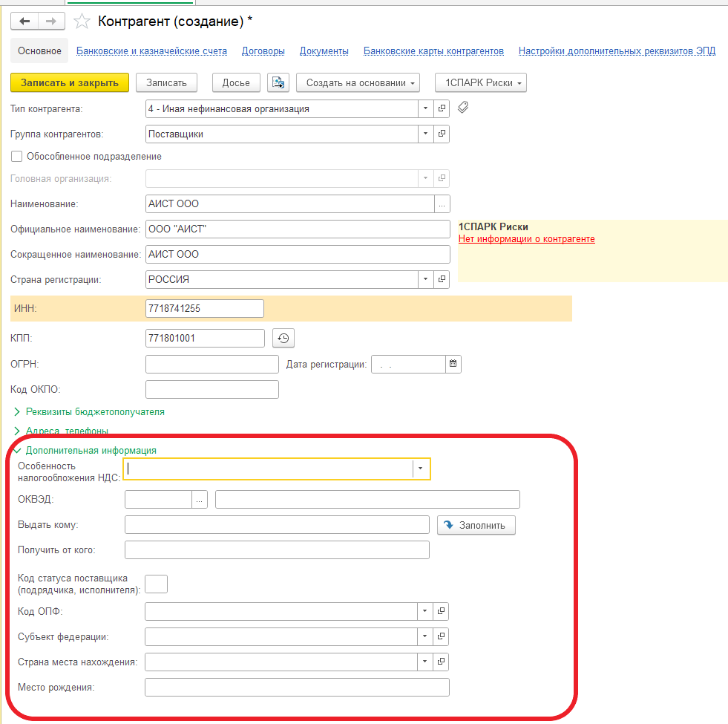
Task: Click the Заполнить button
Action: point(476,525)
